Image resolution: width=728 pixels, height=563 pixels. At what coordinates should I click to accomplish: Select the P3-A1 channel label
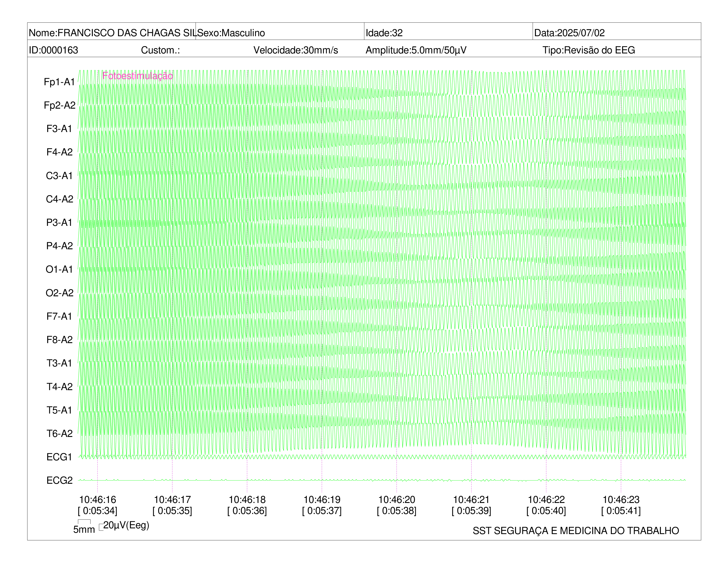pyautogui.click(x=59, y=222)
